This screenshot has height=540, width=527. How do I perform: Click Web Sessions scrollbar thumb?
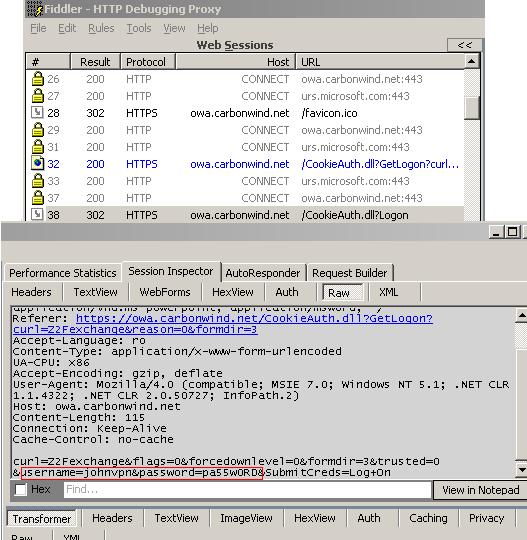coord(472,107)
